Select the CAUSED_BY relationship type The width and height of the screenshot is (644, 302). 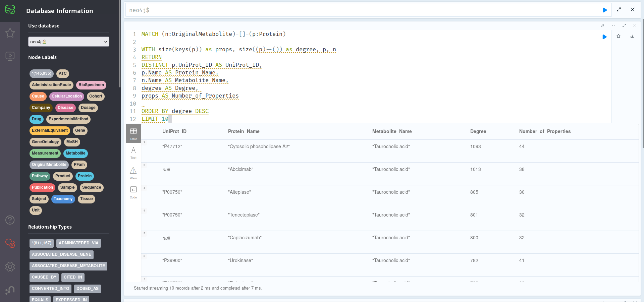[44, 277]
